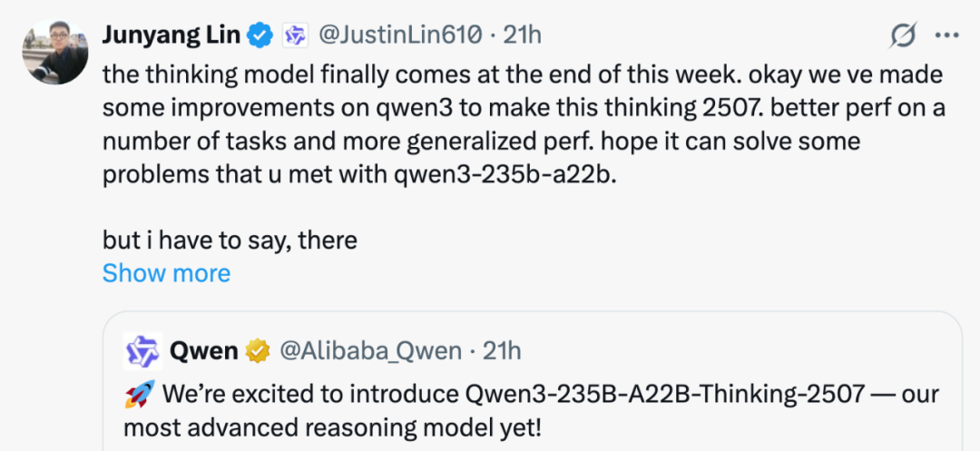Click the Grok explain icon
Image resolution: width=980 pixels, height=451 pixels.
point(903,35)
